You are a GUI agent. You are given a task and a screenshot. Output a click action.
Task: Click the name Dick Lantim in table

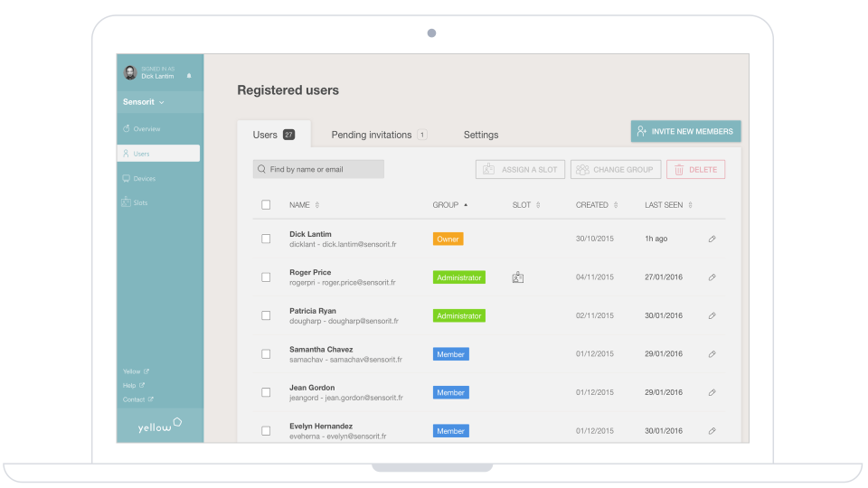(310, 234)
